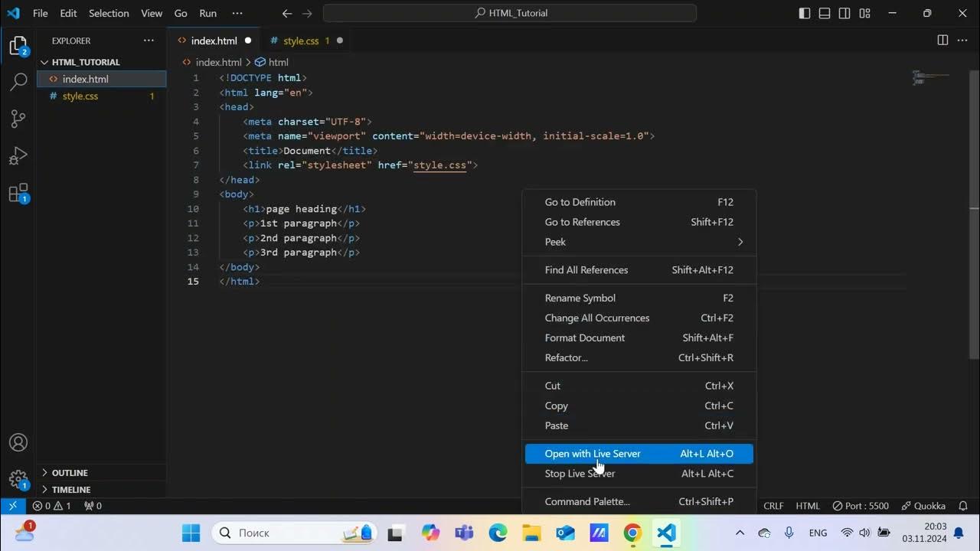The height and width of the screenshot is (551, 980).
Task: Open Explorer Views and More Actions ellipsis
Action: (x=149, y=41)
